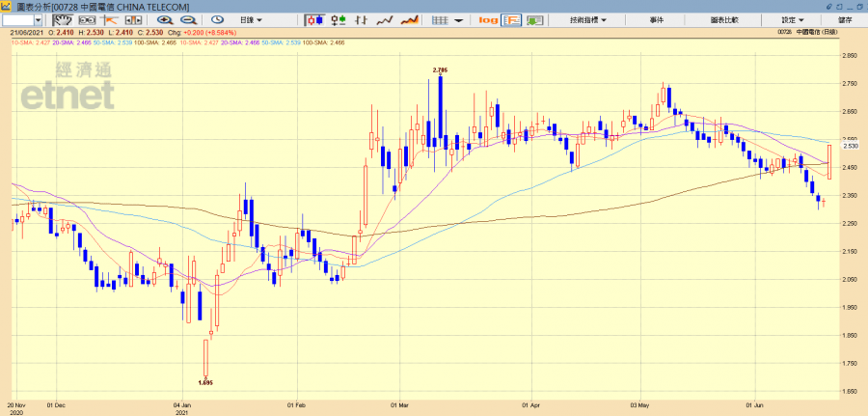Screen dimensions: 868x416
Task: Click the 儲存 save button
Action: [845, 20]
